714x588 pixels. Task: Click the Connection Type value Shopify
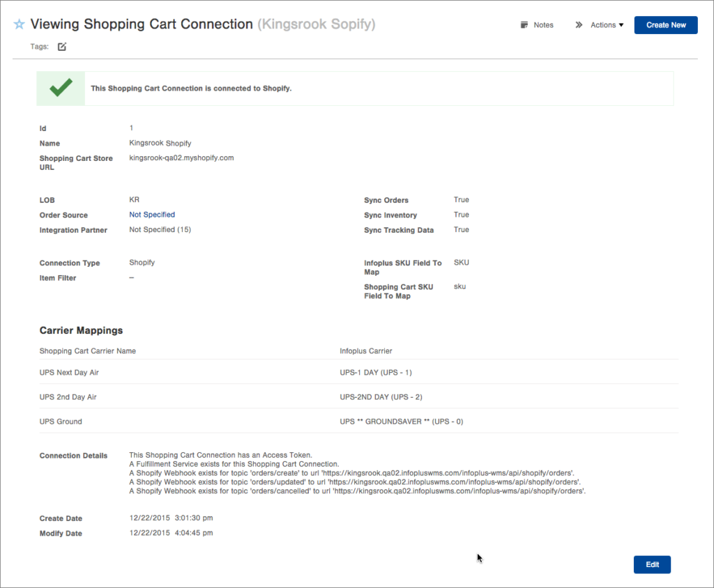[x=142, y=263]
